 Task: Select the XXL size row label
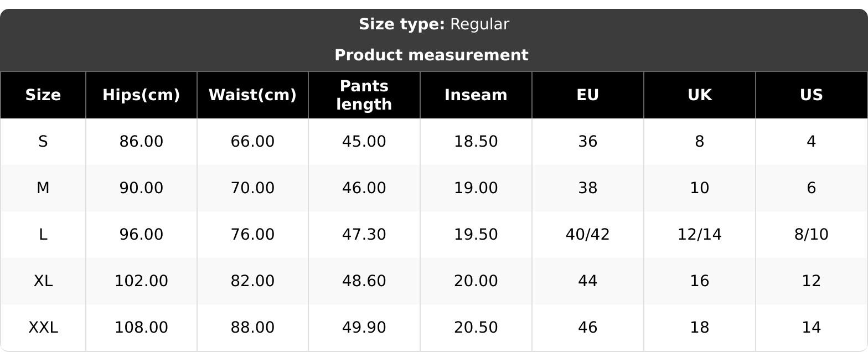[43, 328]
